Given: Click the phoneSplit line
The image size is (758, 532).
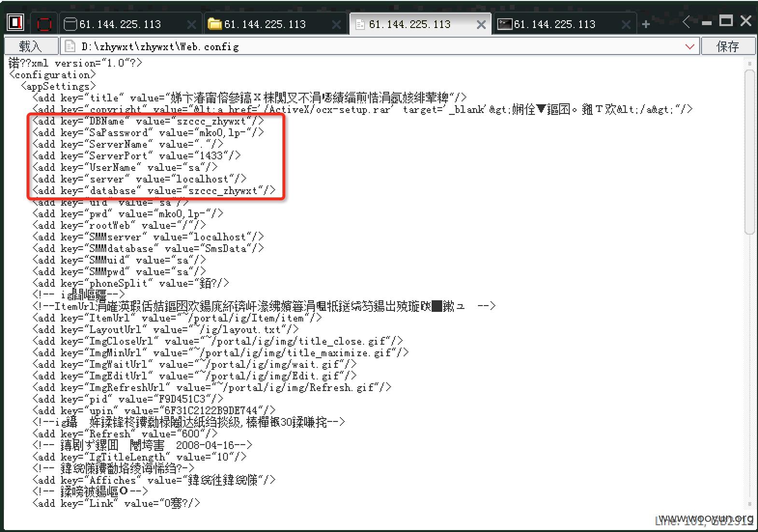Looking at the screenshot, I should click(130, 283).
